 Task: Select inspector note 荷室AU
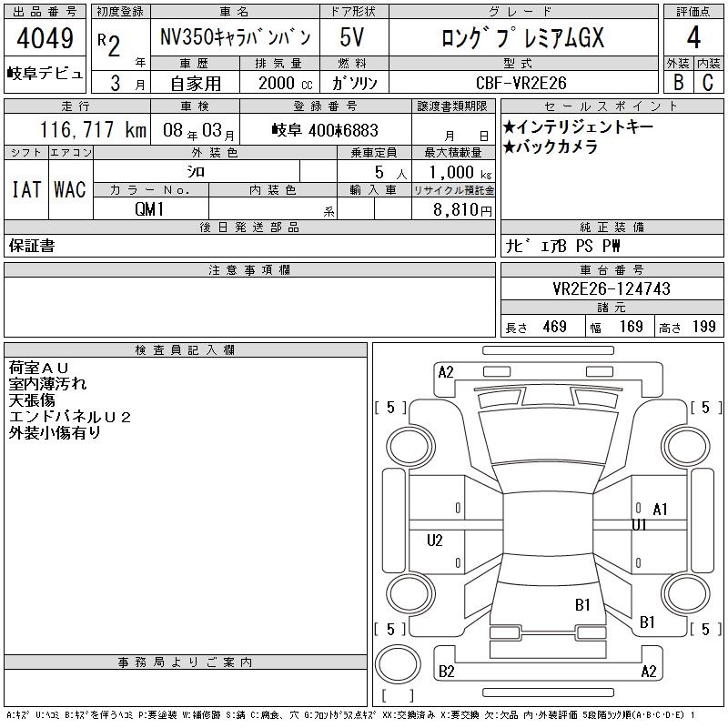pyautogui.click(x=38, y=369)
